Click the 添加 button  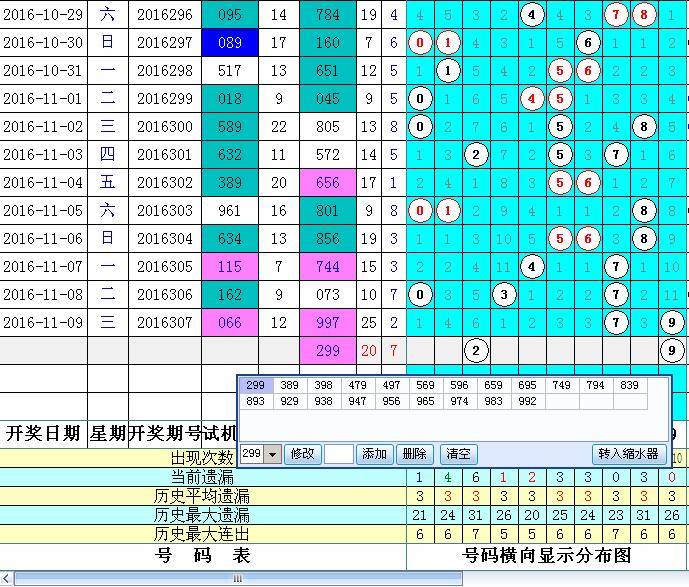pyautogui.click(x=374, y=454)
